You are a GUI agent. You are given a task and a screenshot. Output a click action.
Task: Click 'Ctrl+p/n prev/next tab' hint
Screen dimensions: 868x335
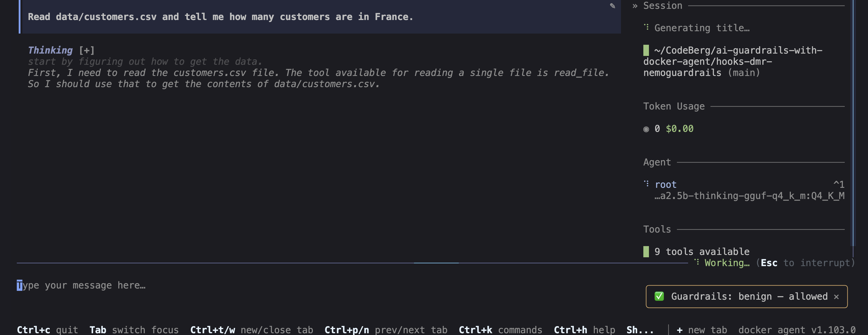point(386,329)
